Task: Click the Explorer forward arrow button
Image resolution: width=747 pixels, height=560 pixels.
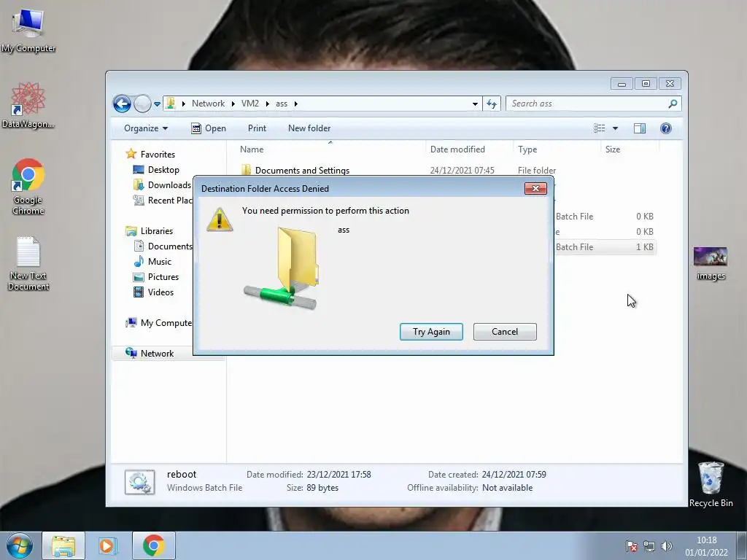Action: click(142, 104)
